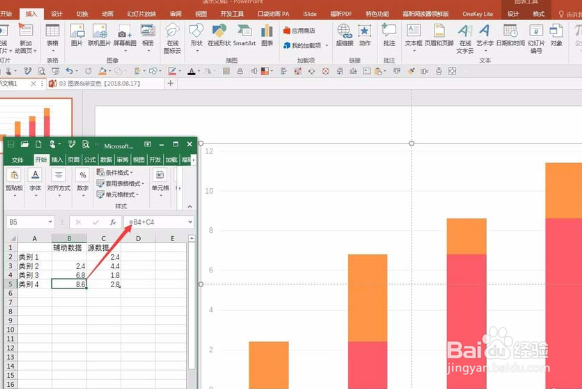Undo with the blue arrow in quick toolbar
The width and height of the screenshot is (582, 389).
69,71
